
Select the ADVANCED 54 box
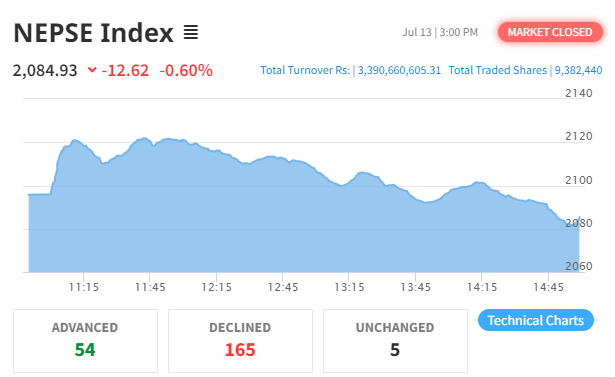pyautogui.click(x=86, y=341)
